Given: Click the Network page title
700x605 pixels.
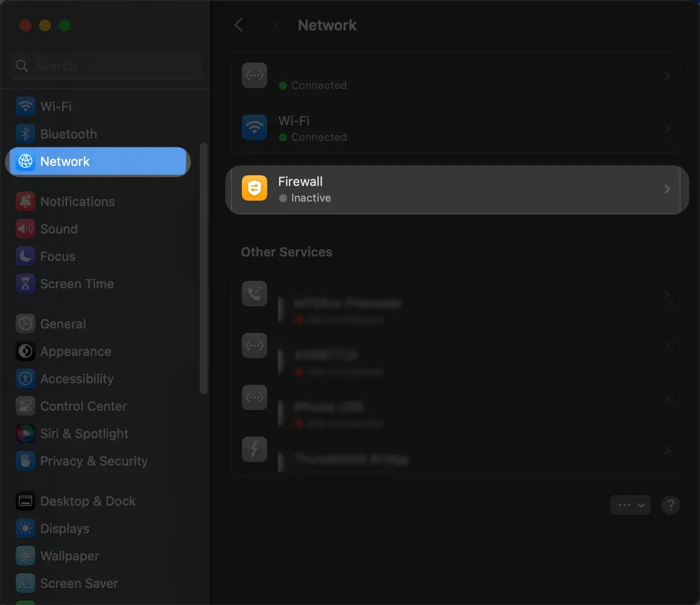Looking at the screenshot, I should [x=327, y=25].
